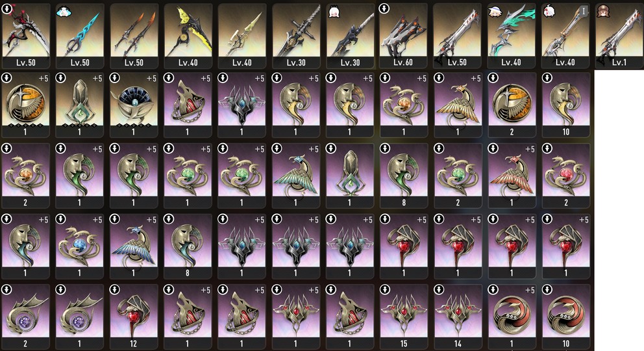Select the red gem pendant with count 12

click(x=134, y=317)
